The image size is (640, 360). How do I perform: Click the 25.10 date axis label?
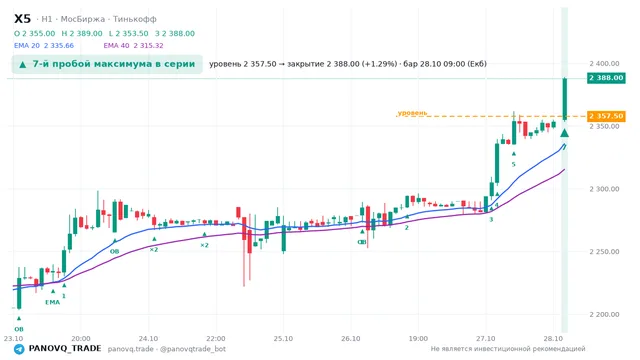(283, 338)
